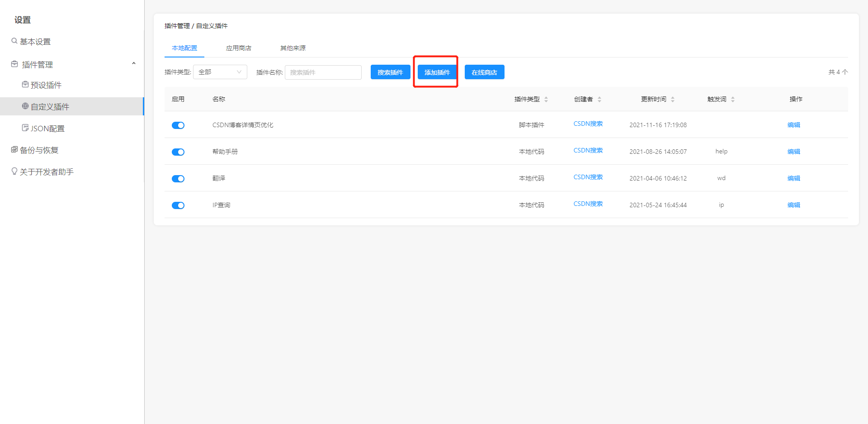Sort by 触发词 column arrows
This screenshot has height=424, width=868.
733,100
